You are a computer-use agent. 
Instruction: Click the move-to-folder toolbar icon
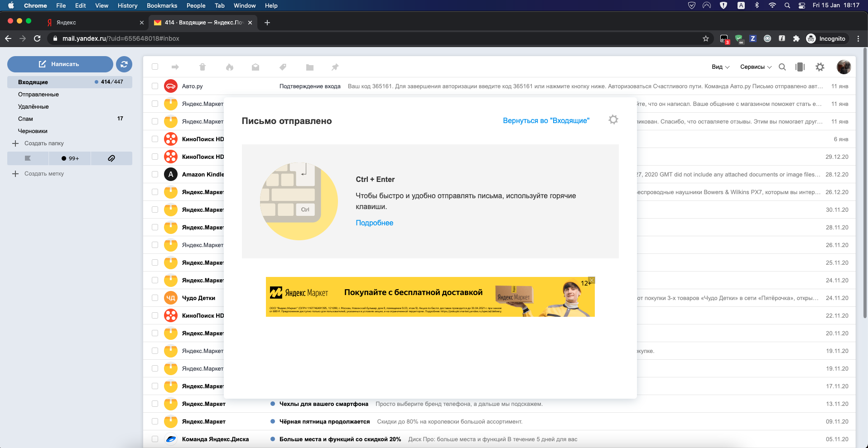(x=309, y=67)
